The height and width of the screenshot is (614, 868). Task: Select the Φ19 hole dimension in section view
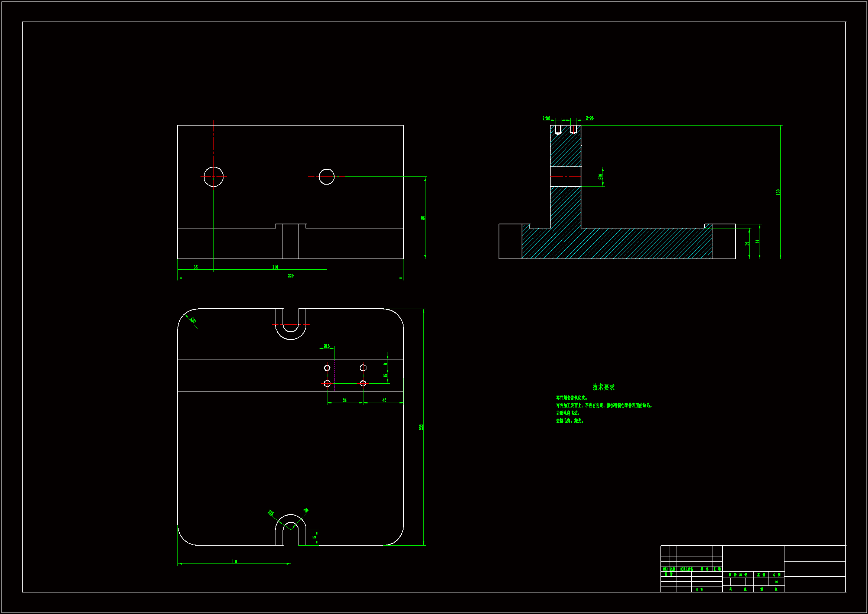600,177
